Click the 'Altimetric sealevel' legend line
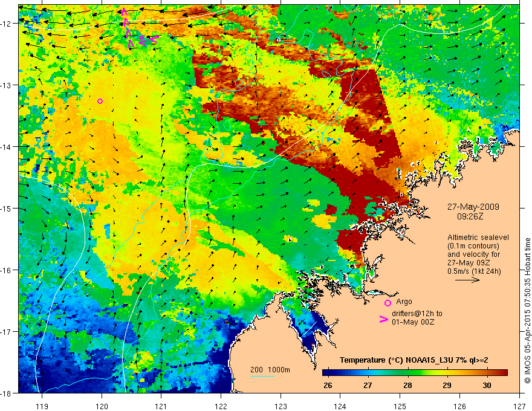The width and height of the screenshot is (532, 411). pos(478,238)
